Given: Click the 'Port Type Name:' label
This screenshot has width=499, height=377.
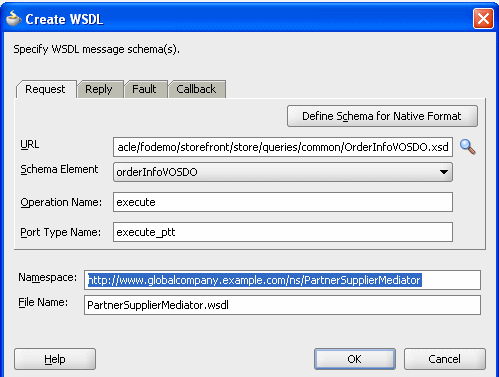Looking at the screenshot, I should tap(60, 232).
